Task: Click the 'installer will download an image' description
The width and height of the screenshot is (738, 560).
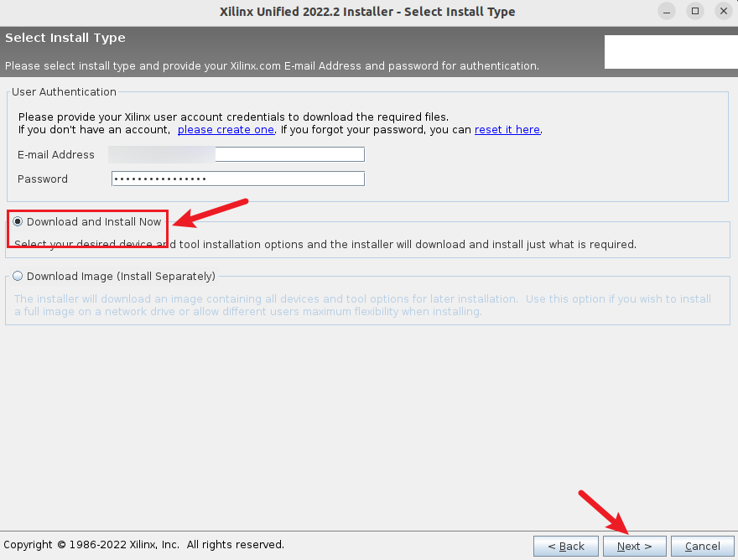Action: tap(362, 305)
